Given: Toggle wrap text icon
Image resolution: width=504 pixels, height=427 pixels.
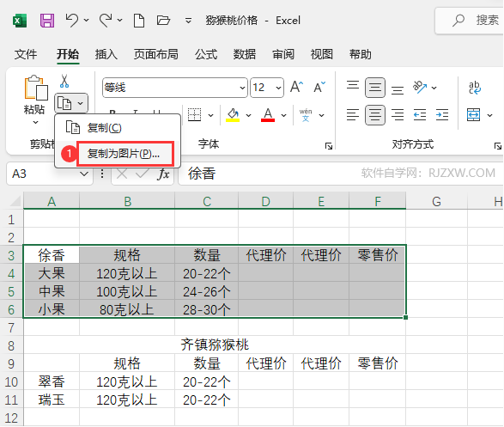Looking at the screenshot, I should [475, 87].
